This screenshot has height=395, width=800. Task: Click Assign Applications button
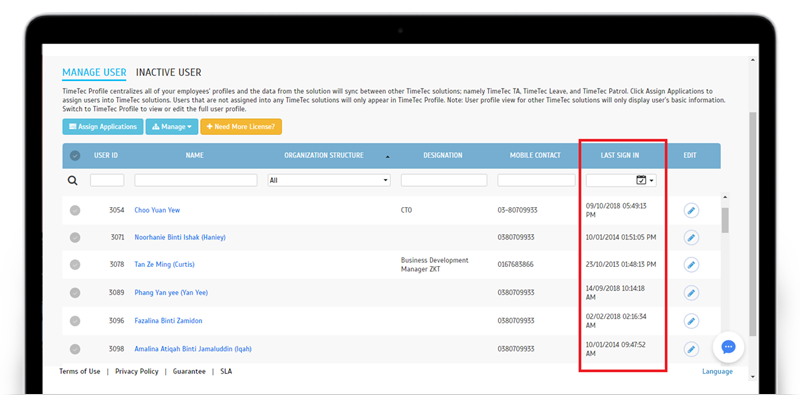click(103, 127)
